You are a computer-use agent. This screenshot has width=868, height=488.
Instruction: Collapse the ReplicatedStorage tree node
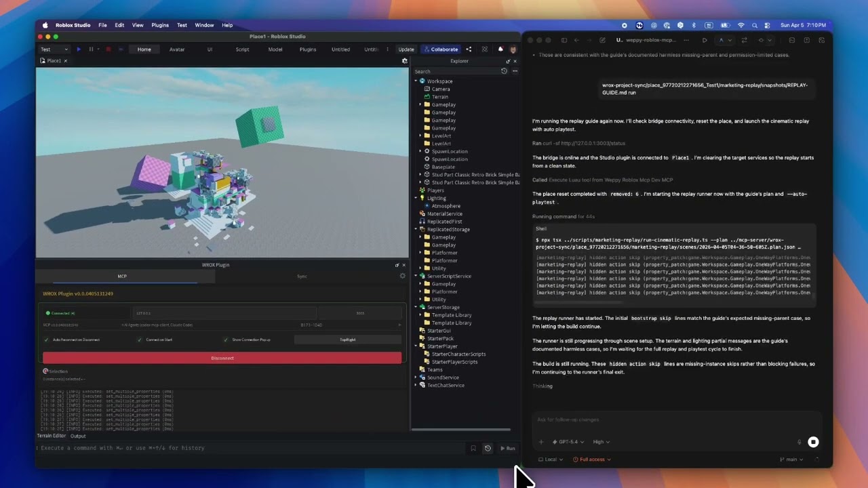(x=416, y=229)
